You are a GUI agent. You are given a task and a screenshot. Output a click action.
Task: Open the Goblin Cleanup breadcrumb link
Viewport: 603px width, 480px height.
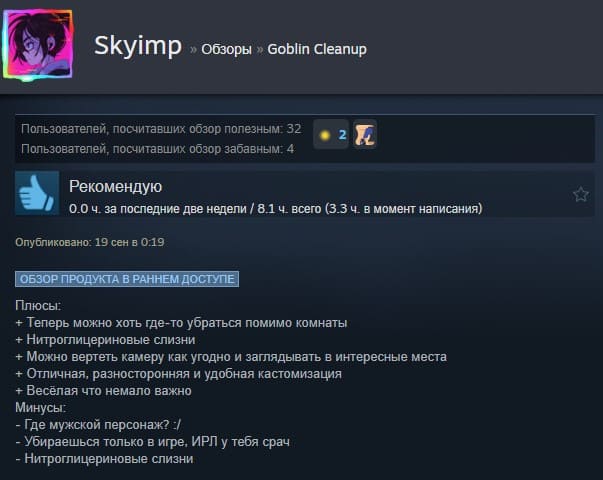(x=317, y=49)
